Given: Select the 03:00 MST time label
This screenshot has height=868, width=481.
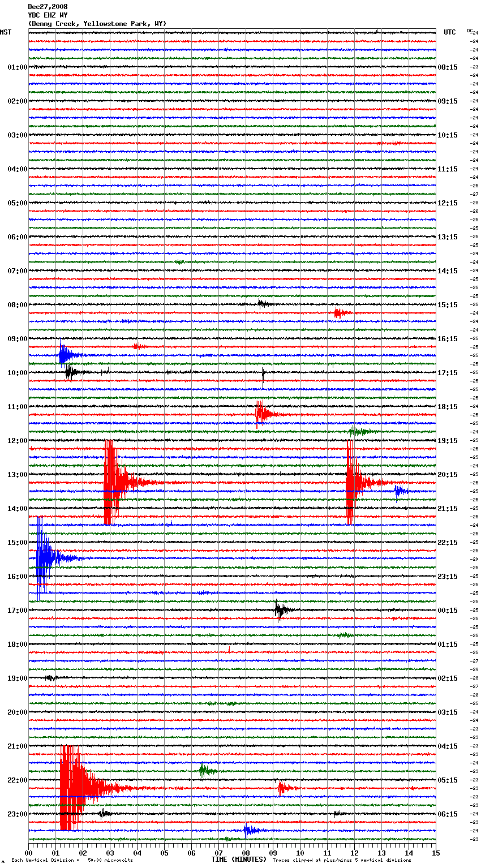Looking at the screenshot, I should [x=18, y=135].
